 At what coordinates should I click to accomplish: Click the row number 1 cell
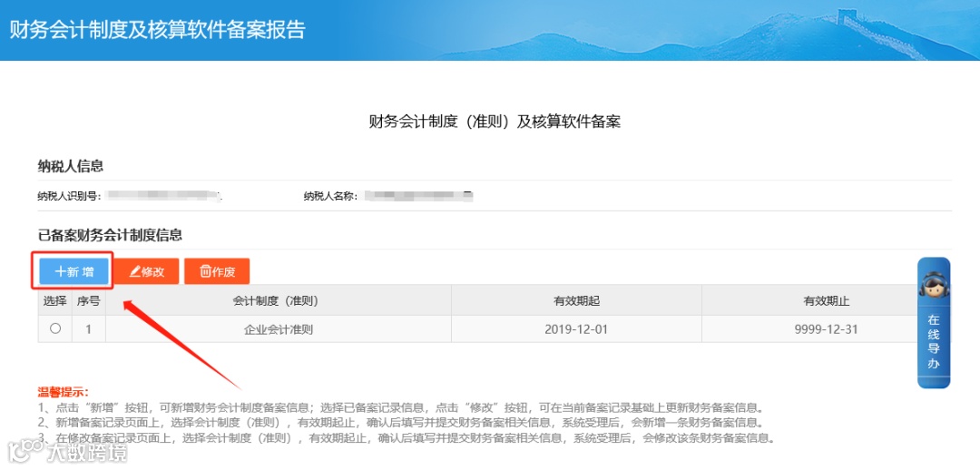[x=89, y=328]
